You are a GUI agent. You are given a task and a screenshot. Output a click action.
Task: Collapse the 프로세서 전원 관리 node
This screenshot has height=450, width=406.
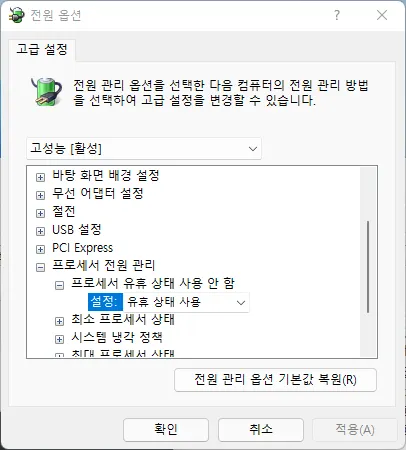coord(40,267)
